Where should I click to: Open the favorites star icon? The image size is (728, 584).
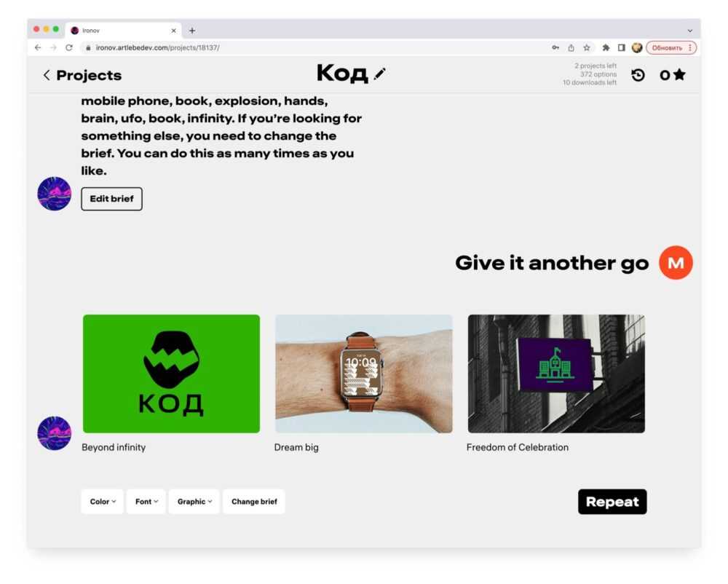click(679, 75)
